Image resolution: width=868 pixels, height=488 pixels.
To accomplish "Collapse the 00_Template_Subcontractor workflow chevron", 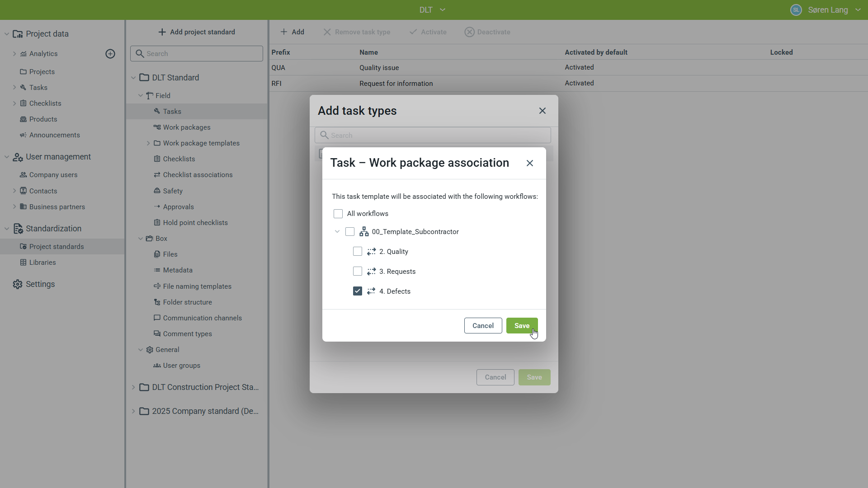I will pyautogui.click(x=337, y=232).
